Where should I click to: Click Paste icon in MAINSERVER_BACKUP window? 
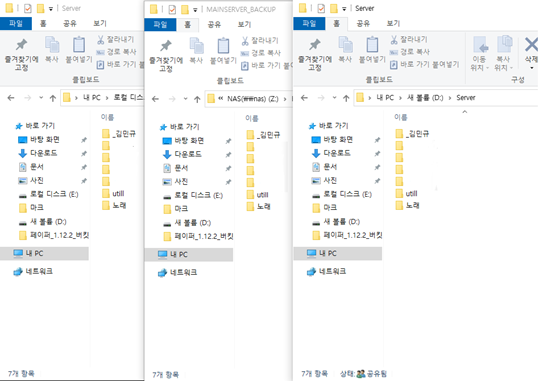click(x=223, y=51)
